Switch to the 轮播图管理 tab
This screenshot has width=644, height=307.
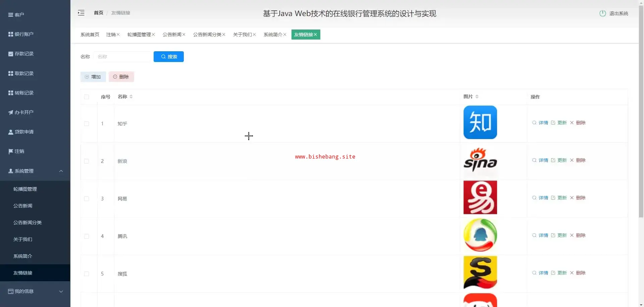pos(139,35)
